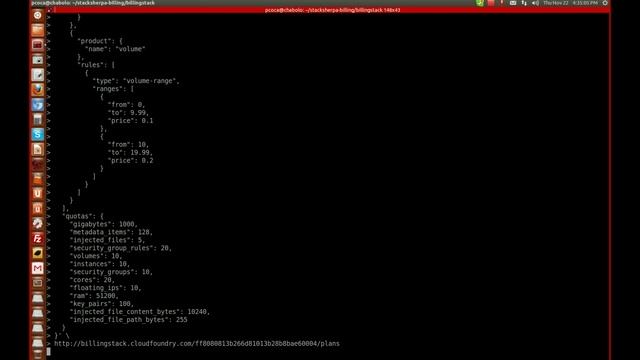Open the document viewer icon in the launcher
Viewport: 640px width, 360px height.
pyautogui.click(x=38, y=149)
